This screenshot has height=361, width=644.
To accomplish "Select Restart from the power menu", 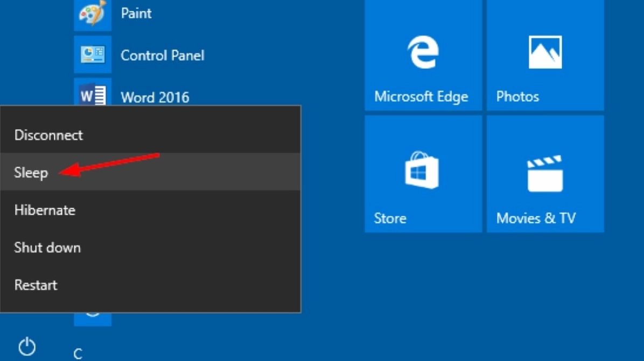I will [36, 285].
